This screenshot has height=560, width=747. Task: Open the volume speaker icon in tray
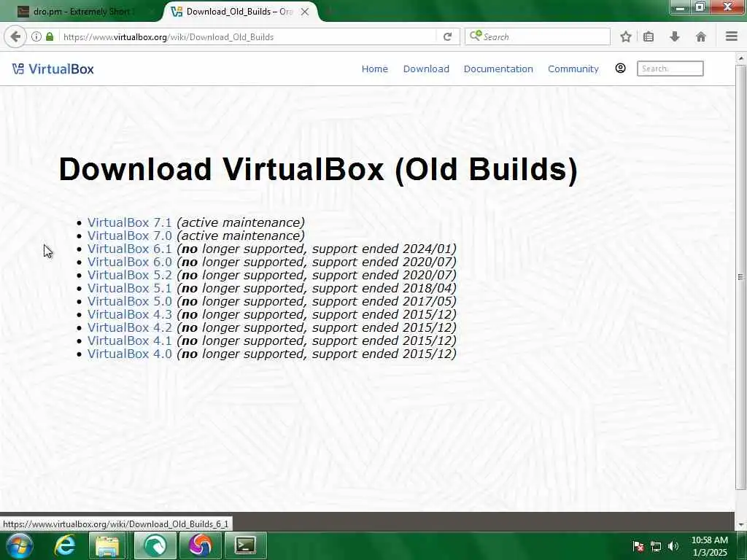click(673, 546)
